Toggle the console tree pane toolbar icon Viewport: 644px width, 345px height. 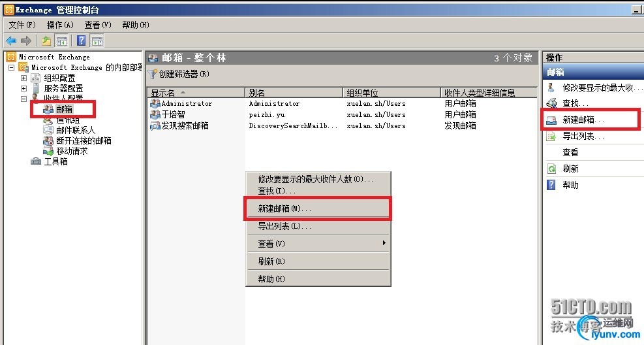tap(61, 41)
